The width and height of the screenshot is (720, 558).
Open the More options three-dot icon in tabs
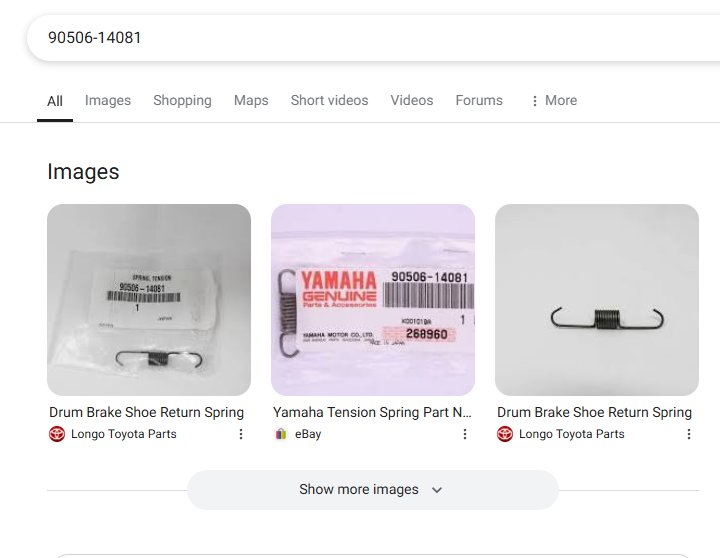pos(534,101)
